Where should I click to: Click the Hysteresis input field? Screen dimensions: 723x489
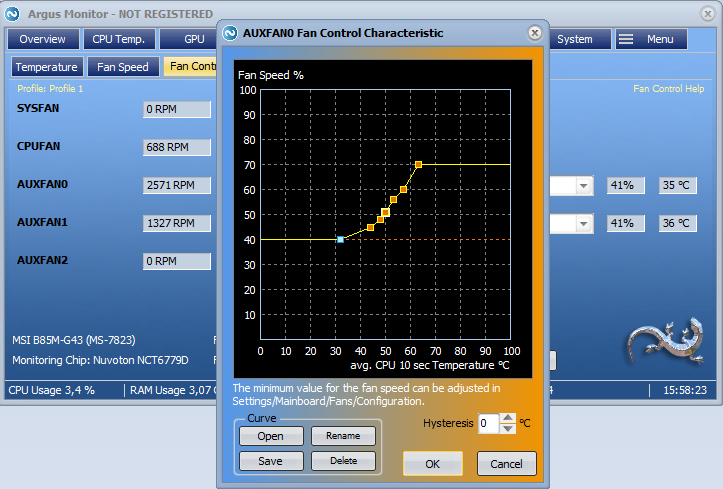click(487, 424)
